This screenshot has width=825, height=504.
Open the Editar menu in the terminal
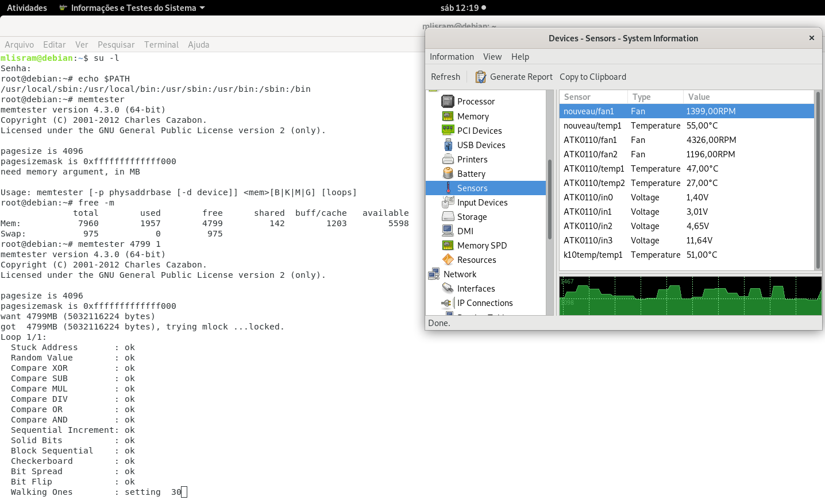[x=55, y=45]
